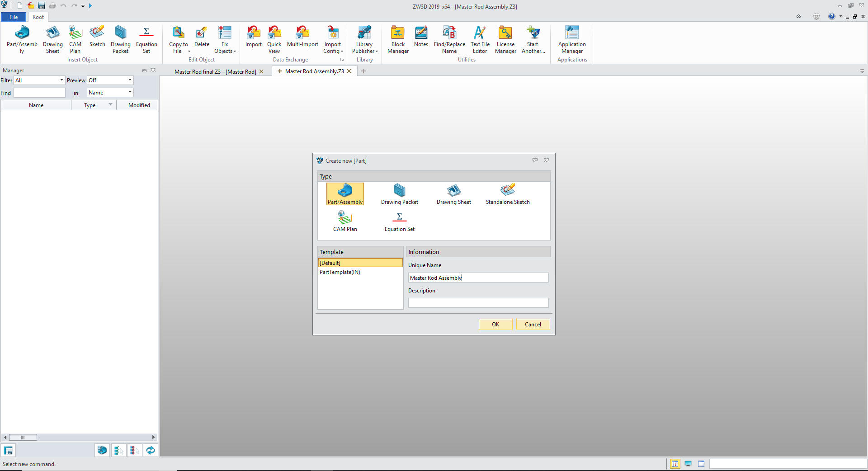
Task: Click the Find/Replace Name tool
Action: pyautogui.click(x=449, y=40)
